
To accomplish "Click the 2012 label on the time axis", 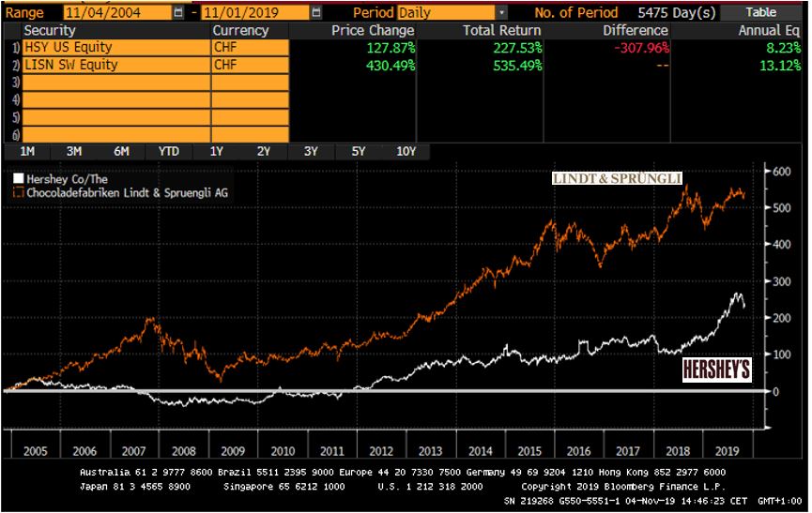I will pyautogui.click(x=381, y=451).
